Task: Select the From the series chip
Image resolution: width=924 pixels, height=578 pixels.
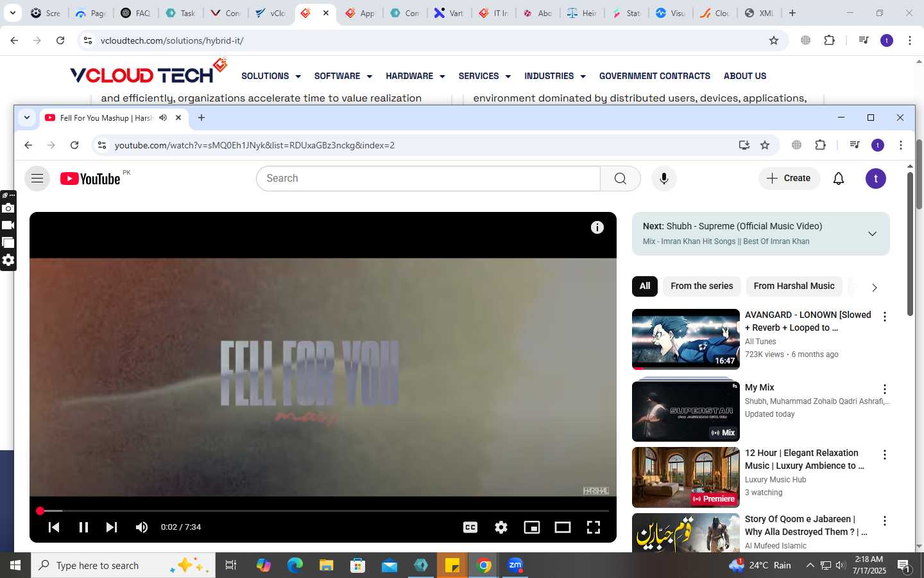Action: 702,286
